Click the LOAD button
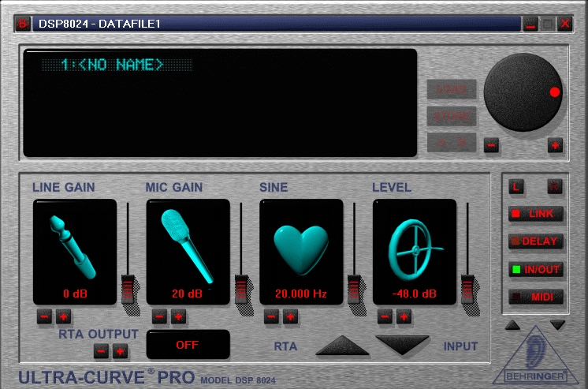This screenshot has height=389, width=588. click(x=452, y=89)
